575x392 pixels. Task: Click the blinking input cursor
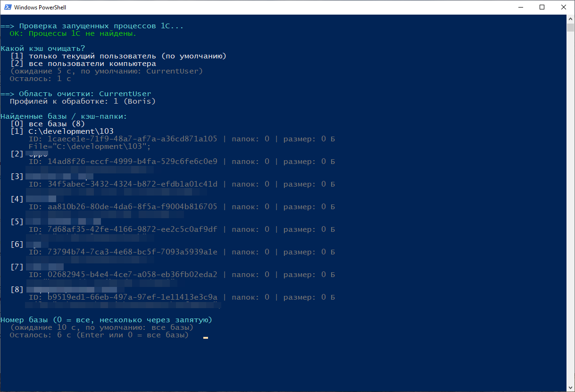206,337
